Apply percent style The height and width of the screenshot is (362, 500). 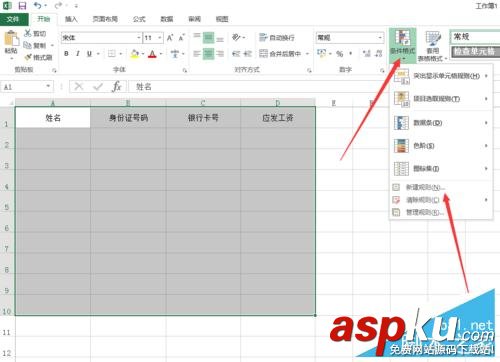339,53
